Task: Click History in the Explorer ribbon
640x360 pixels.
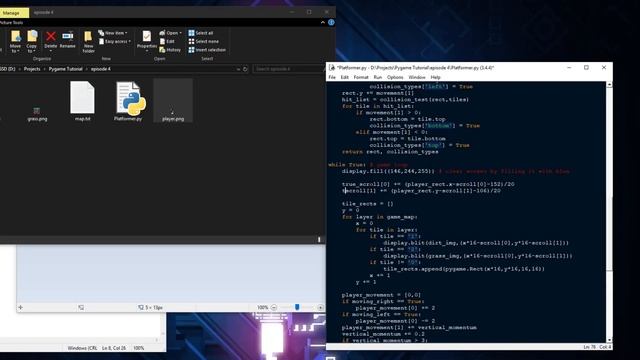Action: click(x=170, y=50)
